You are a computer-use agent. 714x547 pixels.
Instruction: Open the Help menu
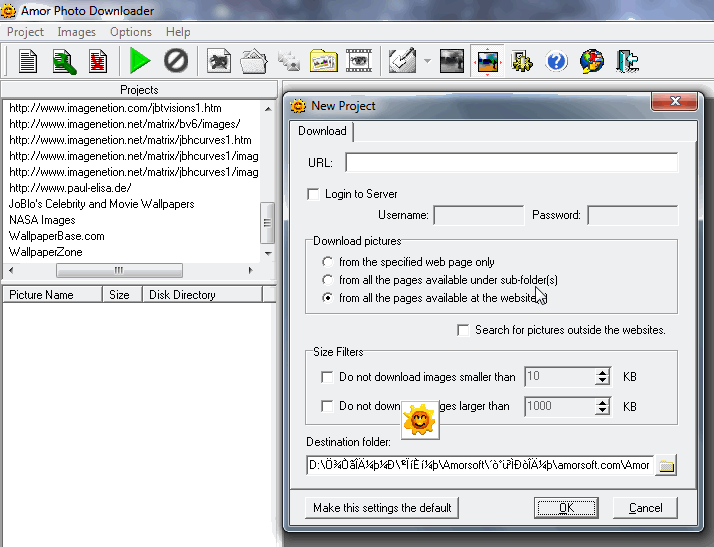178,32
